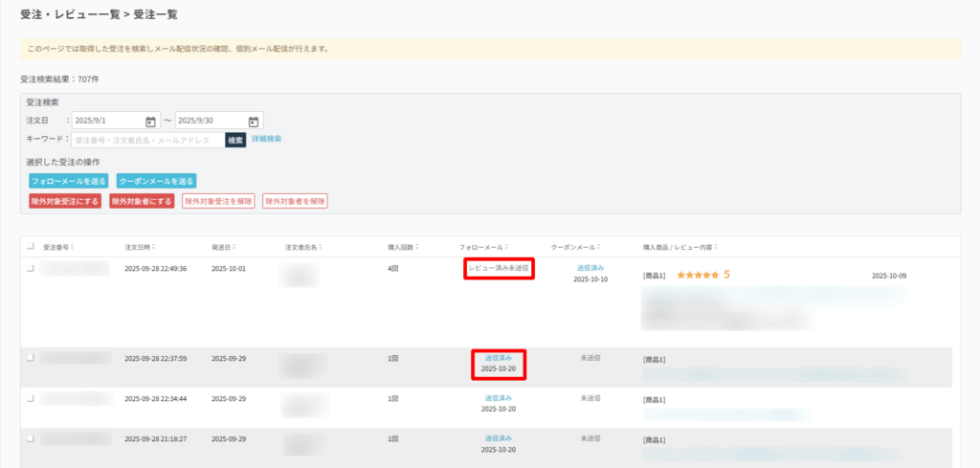This screenshot has width=980, height=468.
Task: Sort by 受注番号 column sort icon
Action: (72, 248)
